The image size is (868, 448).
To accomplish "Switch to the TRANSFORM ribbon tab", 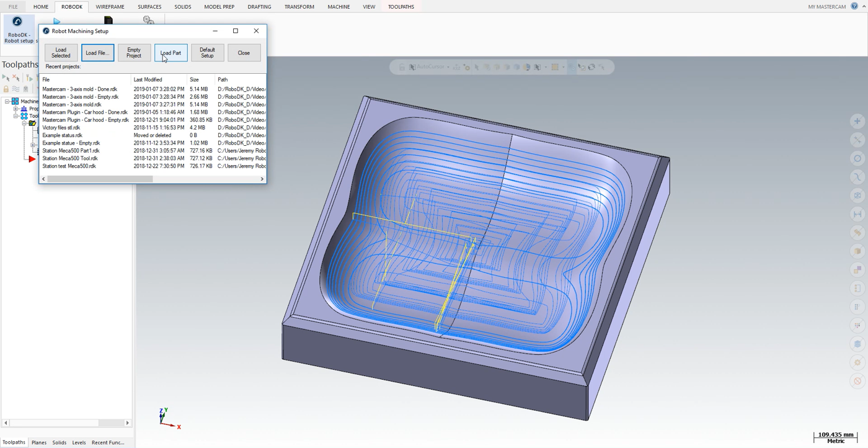I will point(299,7).
